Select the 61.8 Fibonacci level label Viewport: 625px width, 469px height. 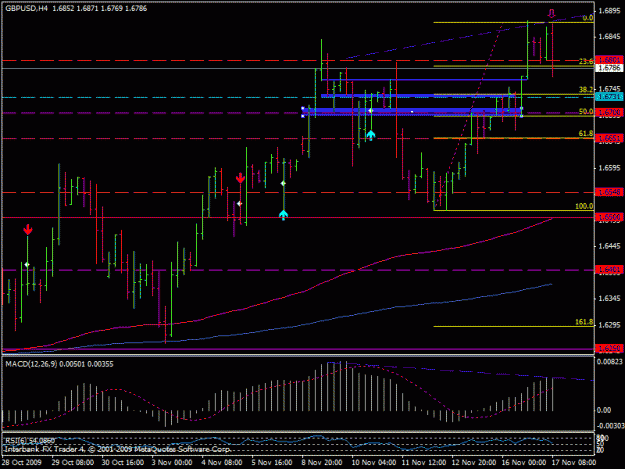[x=586, y=133]
